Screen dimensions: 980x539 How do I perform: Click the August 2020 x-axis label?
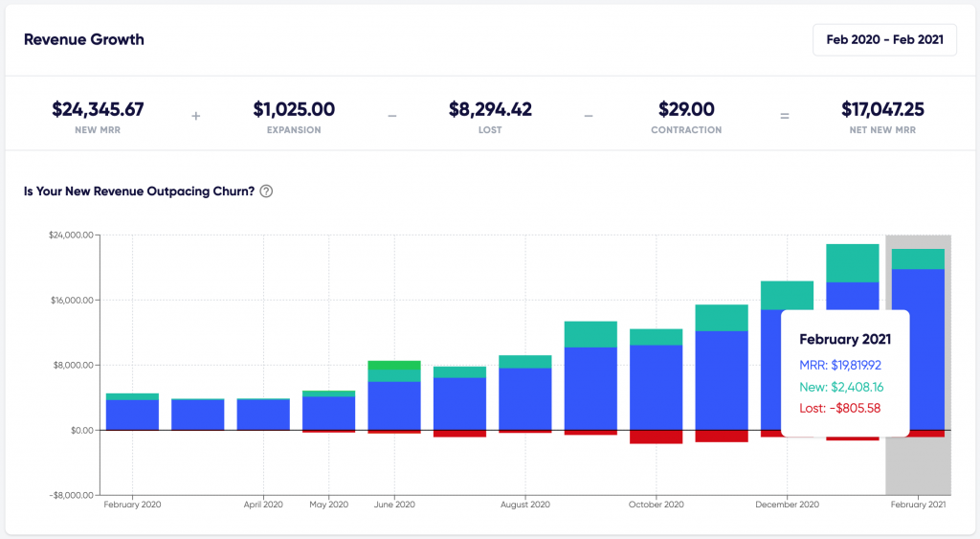[x=525, y=505]
